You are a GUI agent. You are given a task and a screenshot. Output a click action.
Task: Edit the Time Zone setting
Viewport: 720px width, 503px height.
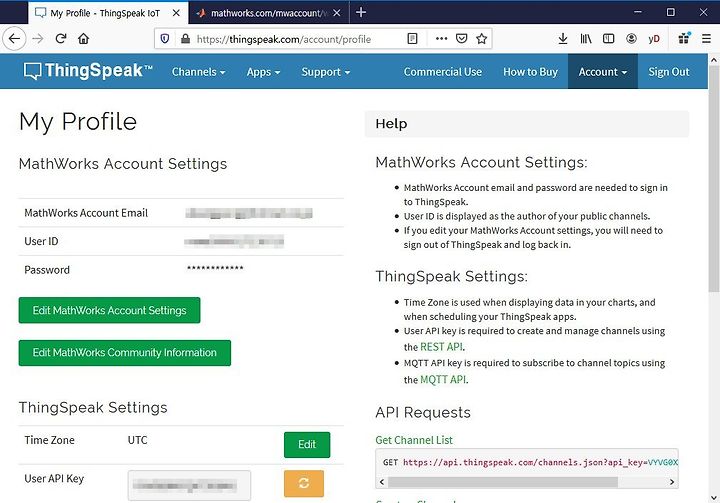click(307, 445)
